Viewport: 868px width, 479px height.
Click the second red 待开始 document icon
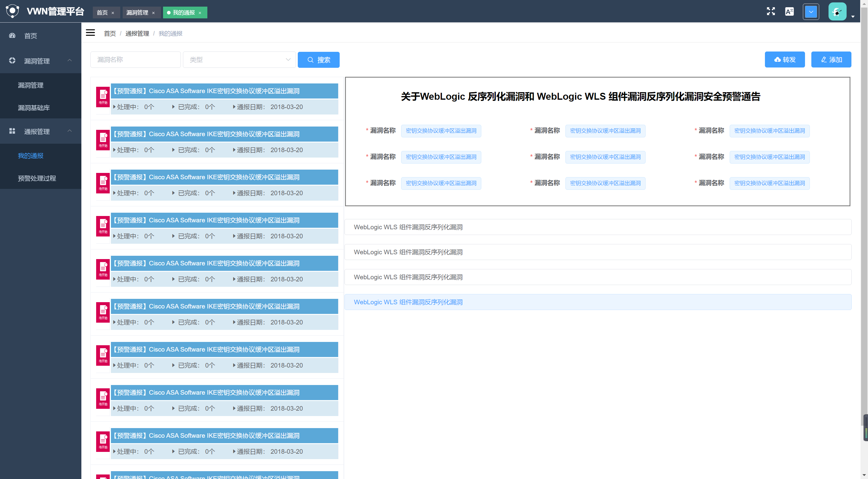[x=103, y=140]
